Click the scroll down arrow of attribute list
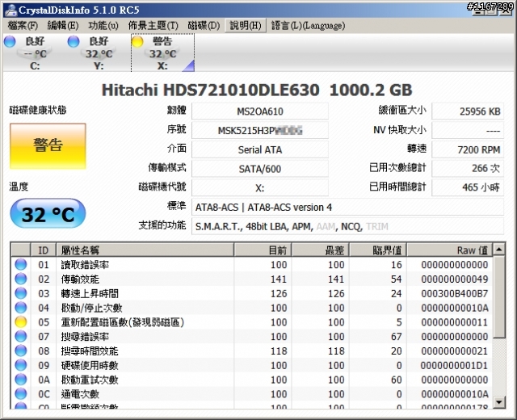 499,402
